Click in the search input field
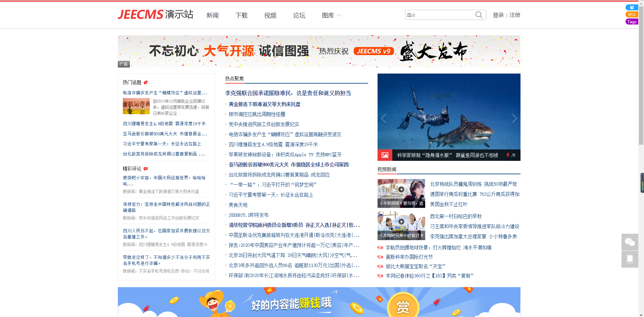Viewport: 644px width, 317px height. click(439, 15)
